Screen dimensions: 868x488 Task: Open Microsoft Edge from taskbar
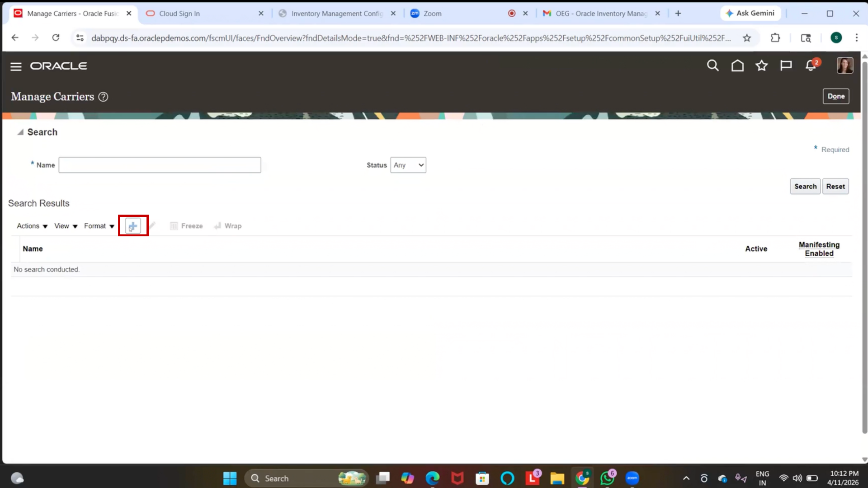click(432, 478)
